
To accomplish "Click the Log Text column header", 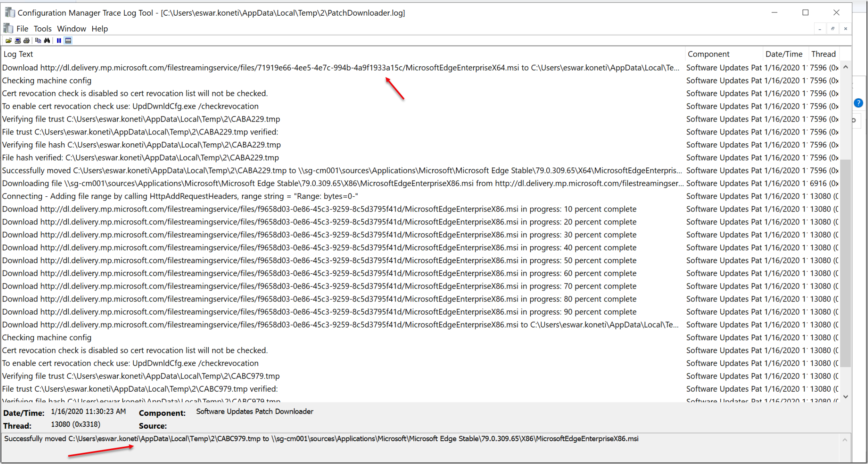I will click(18, 54).
